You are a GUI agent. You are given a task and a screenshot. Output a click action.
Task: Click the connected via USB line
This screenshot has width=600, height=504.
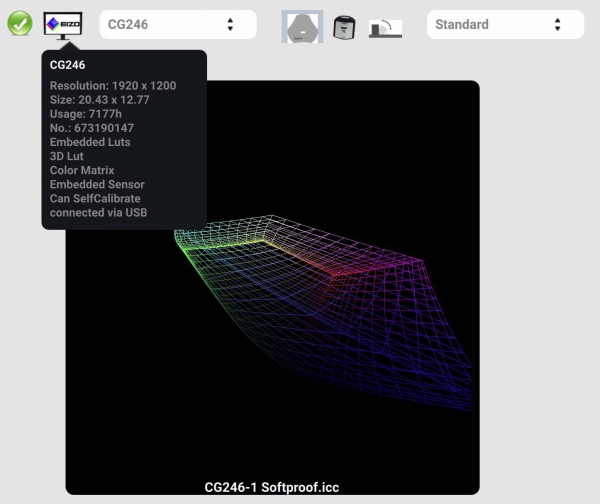tap(98, 213)
